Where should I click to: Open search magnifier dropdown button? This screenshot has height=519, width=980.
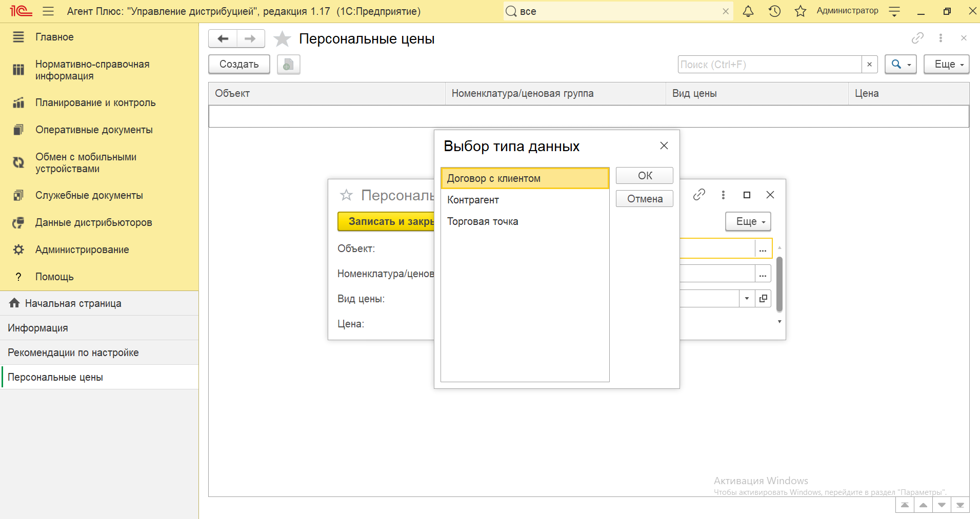point(901,65)
